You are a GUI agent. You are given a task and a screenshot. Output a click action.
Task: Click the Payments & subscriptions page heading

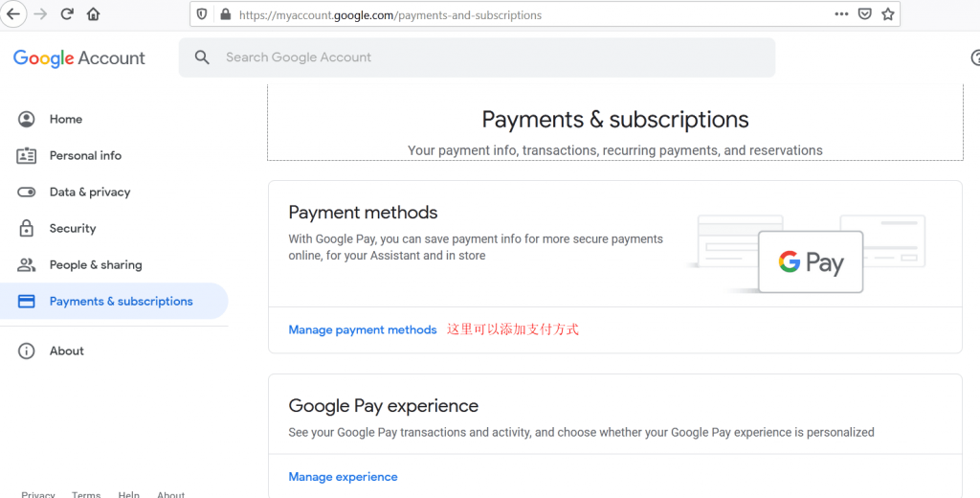615,119
